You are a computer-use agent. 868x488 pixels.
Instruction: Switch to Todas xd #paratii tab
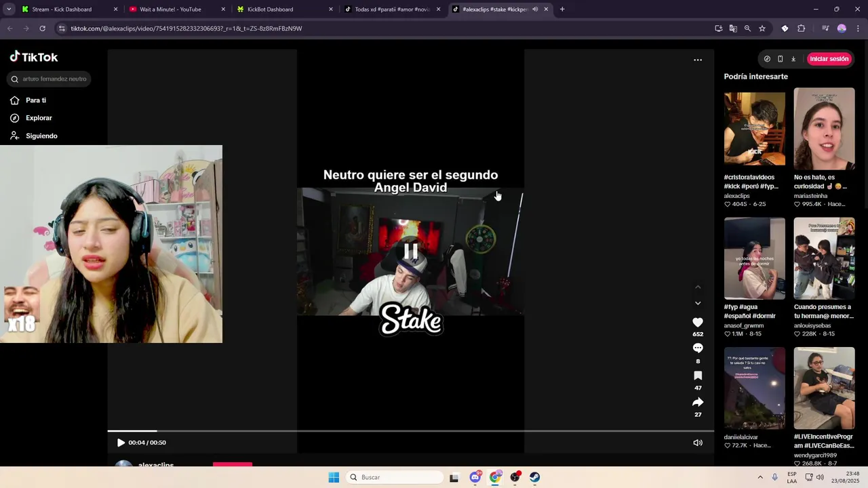click(x=392, y=9)
